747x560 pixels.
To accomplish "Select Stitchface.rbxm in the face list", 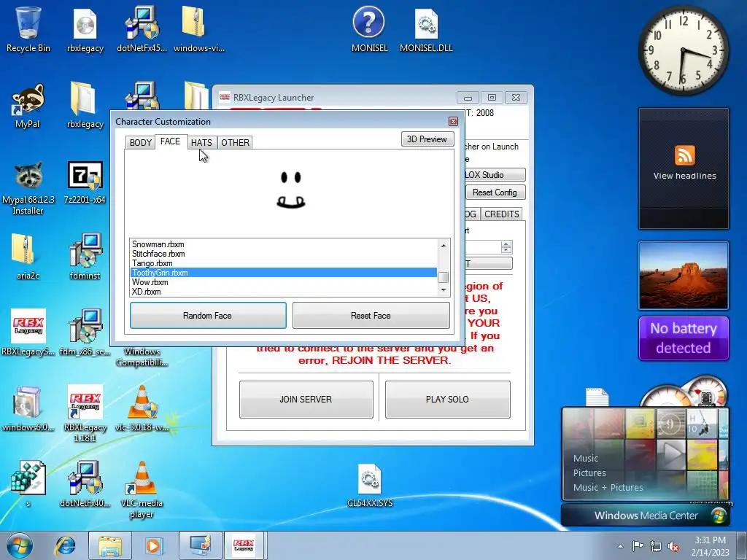I will point(284,254).
